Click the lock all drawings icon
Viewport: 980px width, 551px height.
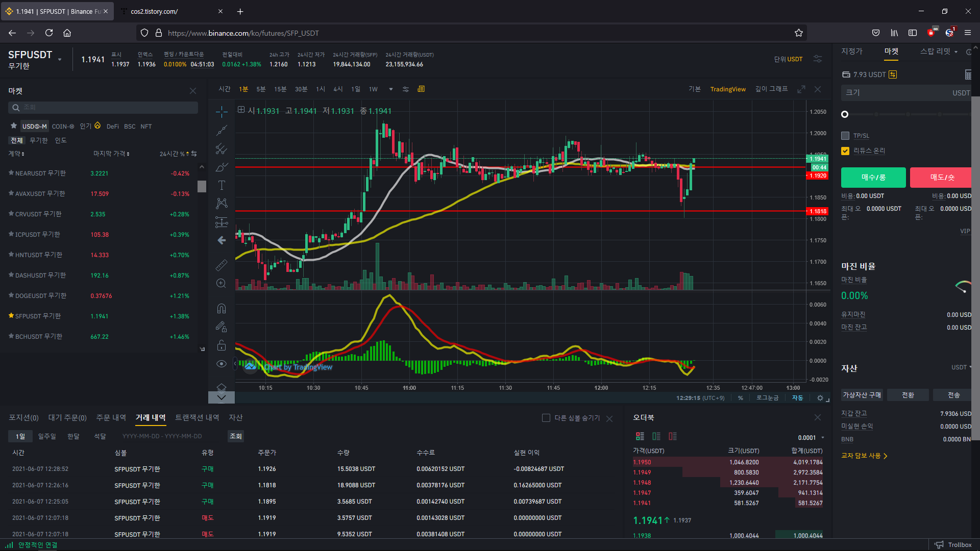(222, 345)
